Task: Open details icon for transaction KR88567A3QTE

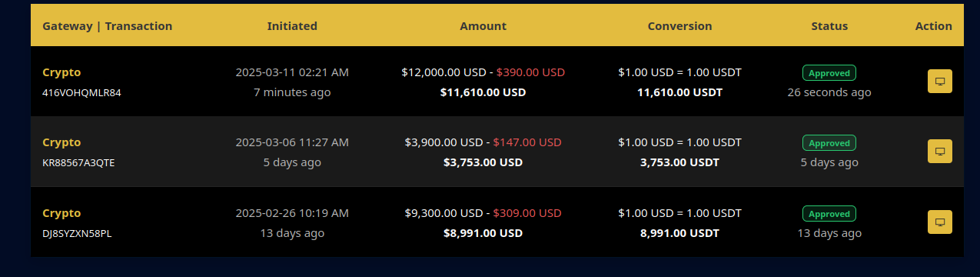Action: tap(939, 152)
